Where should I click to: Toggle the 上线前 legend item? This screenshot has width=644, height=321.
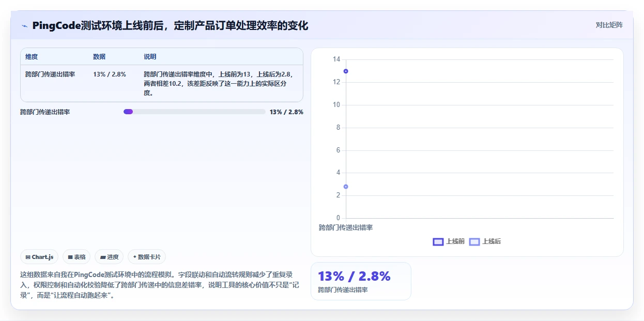pyautogui.click(x=449, y=241)
